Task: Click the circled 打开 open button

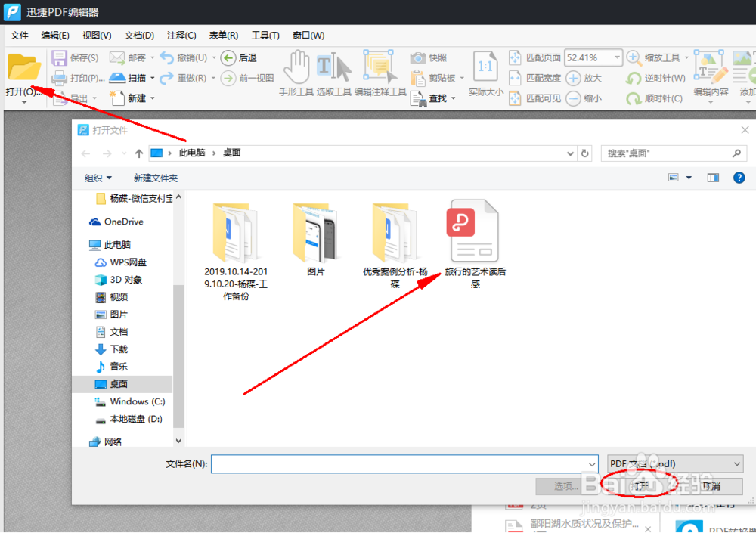Action: click(639, 486)
